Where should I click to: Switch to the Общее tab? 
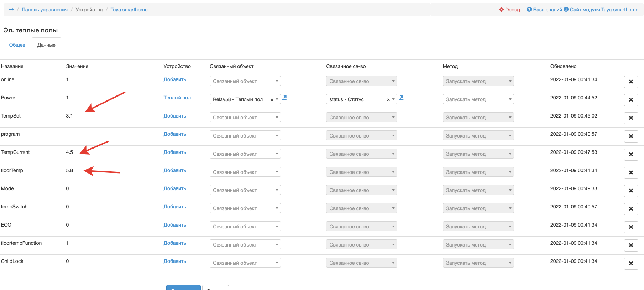pyautogui.click(x=17, y=45)
